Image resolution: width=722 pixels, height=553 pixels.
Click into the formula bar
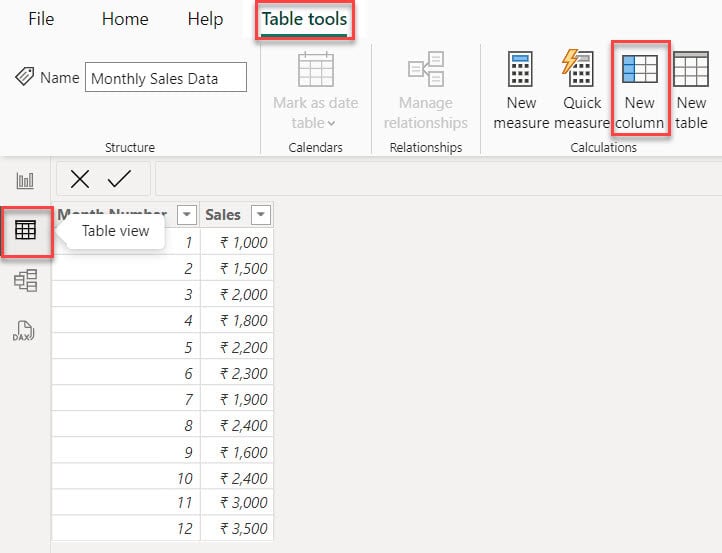(438, 179)
